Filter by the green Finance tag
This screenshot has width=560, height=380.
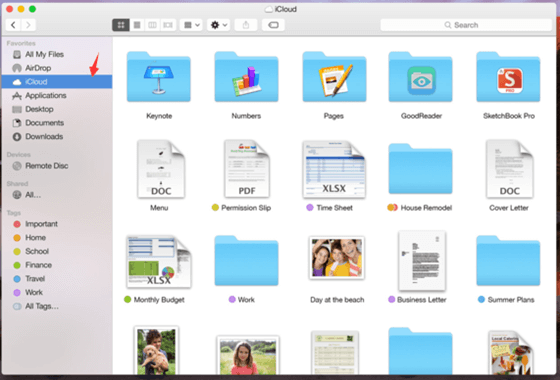coord(57,265)
